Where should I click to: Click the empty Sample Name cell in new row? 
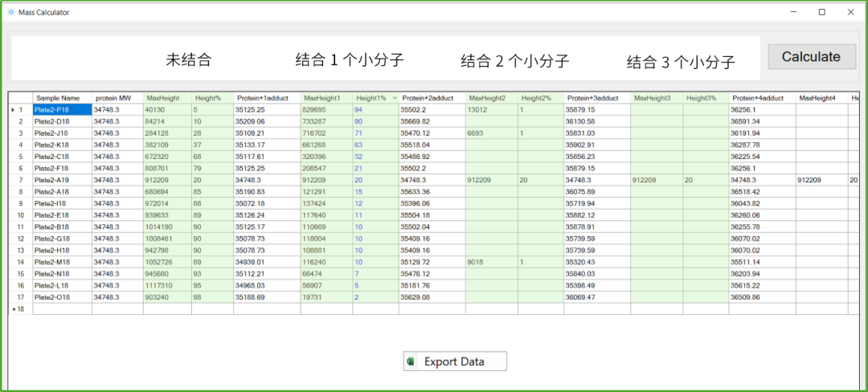(62, 308)
